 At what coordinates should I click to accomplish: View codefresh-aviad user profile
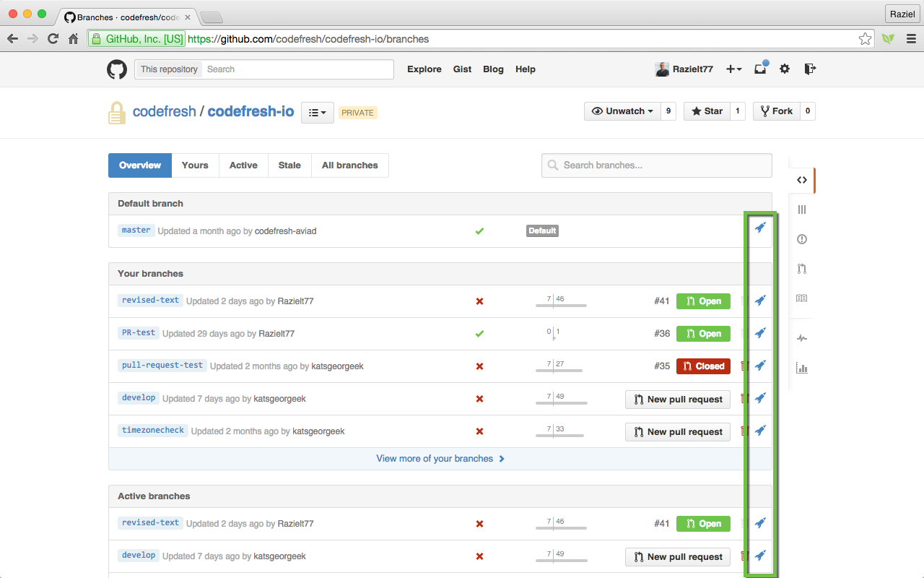(286, 231)
